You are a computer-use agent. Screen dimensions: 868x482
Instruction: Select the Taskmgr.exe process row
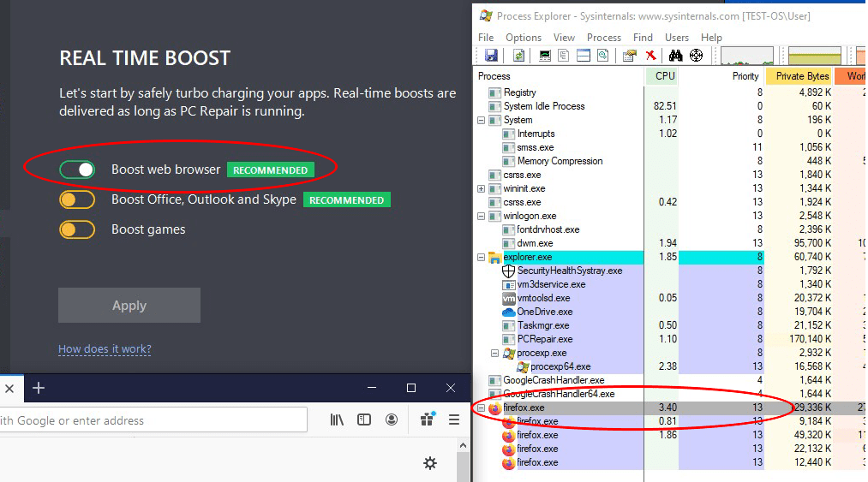tap(670, 325)
